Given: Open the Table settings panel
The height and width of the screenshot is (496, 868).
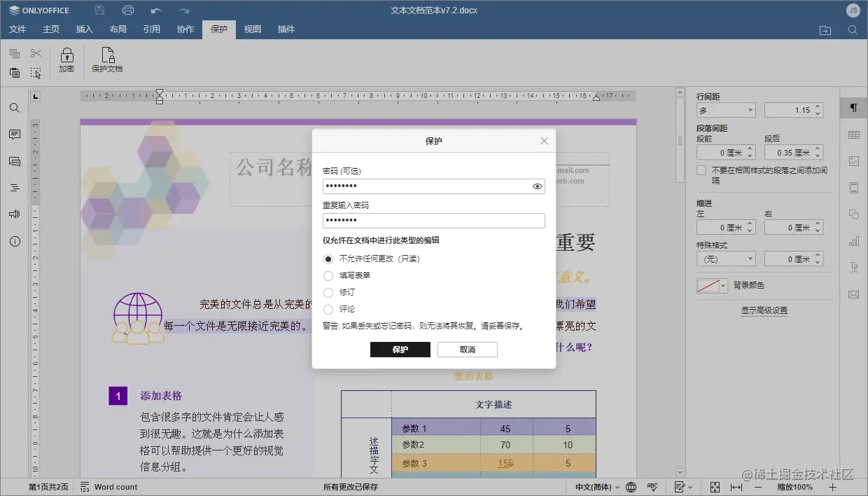Looking at the screenshot, I should pyautogui.click(x=853, y=134).
